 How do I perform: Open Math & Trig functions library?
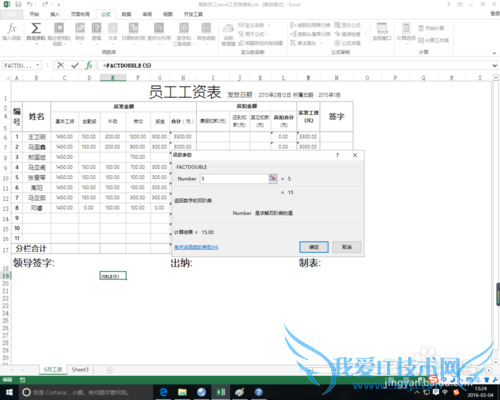tap(184, 34)
